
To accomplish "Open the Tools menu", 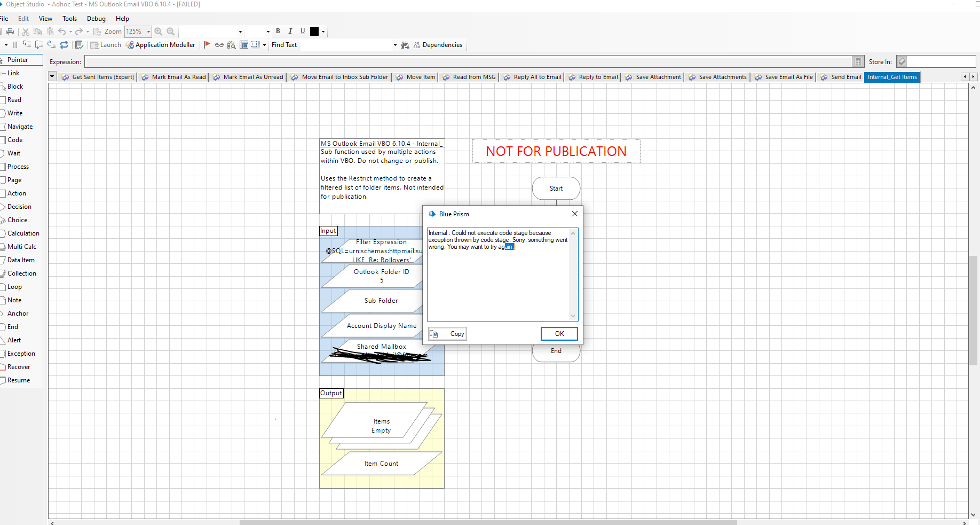I will (70, 19).
